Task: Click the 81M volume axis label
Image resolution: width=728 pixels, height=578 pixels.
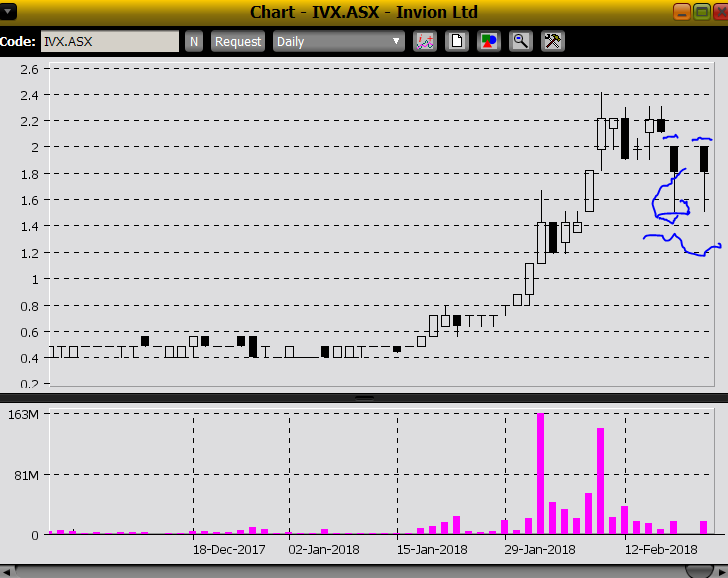Action: click(26, 475)
